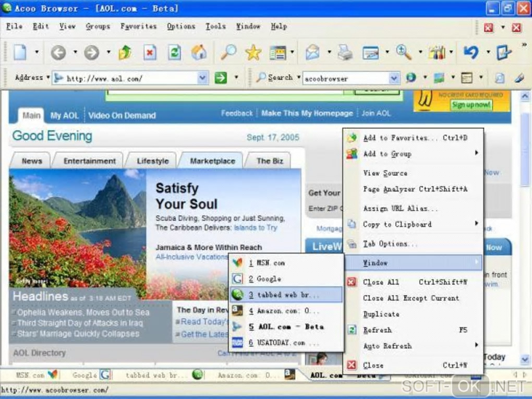Open the Mail envelope icon
Viewport: 532px width, 399px height.
click(312, 53)
